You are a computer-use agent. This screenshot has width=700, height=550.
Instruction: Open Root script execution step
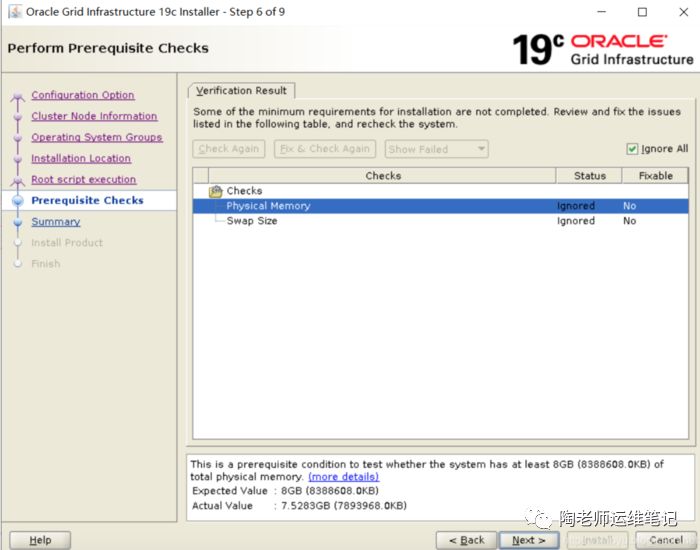point(83,179)
